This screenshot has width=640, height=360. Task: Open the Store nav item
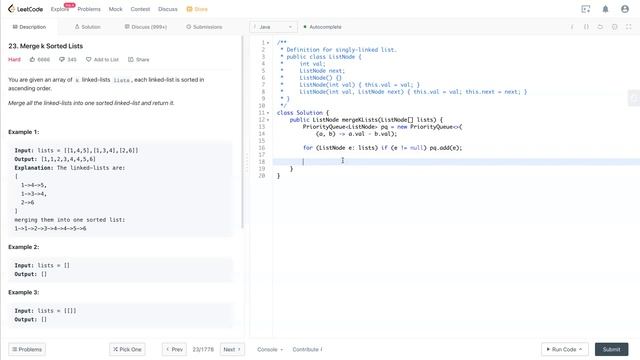[x=197, y=9]
